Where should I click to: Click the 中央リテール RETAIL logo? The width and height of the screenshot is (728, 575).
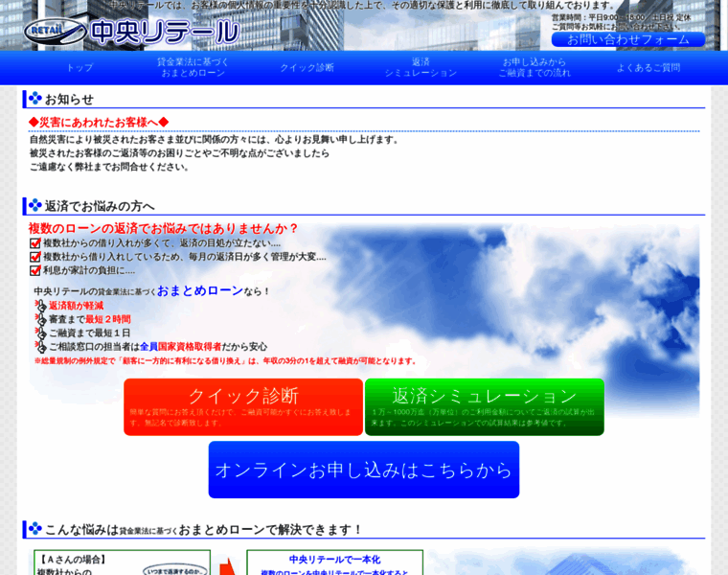(131, 32)
